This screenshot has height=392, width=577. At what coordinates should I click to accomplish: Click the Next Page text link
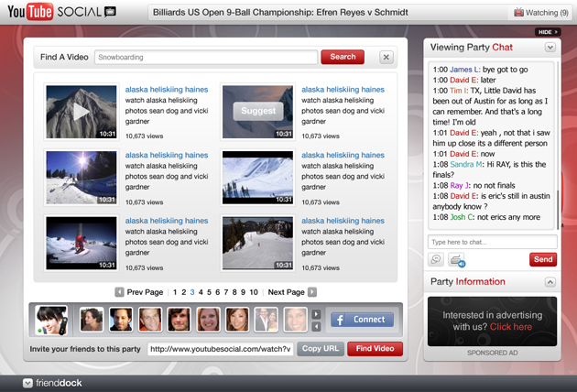[287, 292]
